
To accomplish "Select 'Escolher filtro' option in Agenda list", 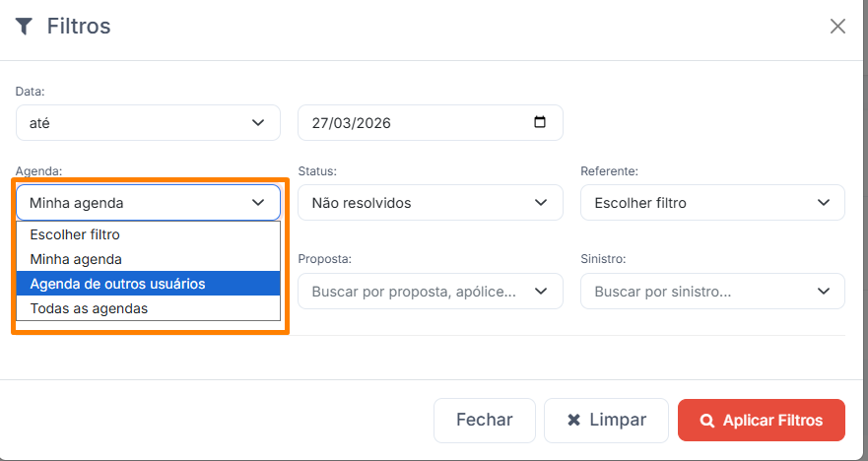I will [x=89, y=234].
